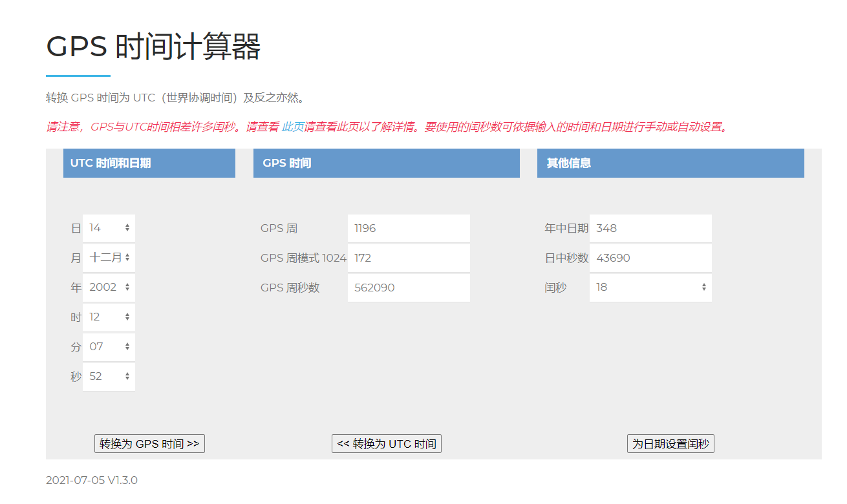This screenshot has width=847, height=504.
Task: Open the 日 (day) dropdown
Action: pyautogui.click(x=109, y=227)
